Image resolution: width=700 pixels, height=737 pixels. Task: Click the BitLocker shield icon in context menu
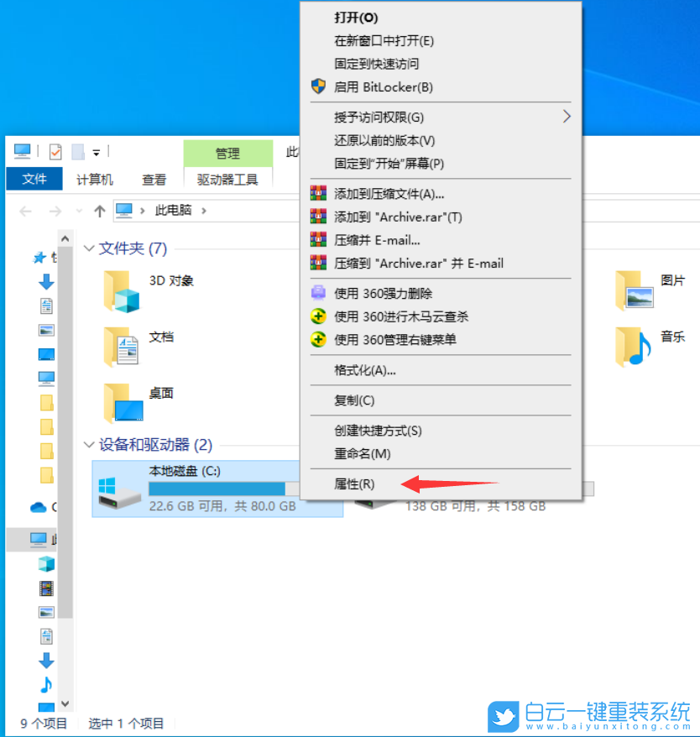click(317, 86)
